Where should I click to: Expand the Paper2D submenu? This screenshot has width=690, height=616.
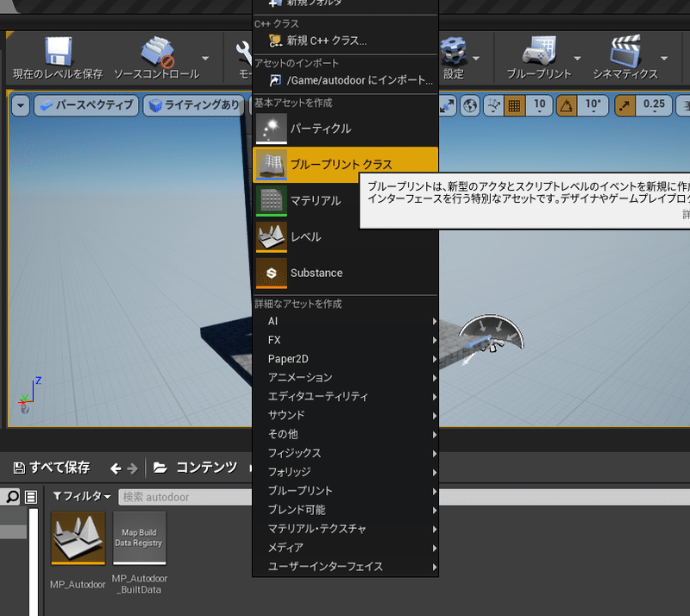pyautogui.click(x=346, y=359)
